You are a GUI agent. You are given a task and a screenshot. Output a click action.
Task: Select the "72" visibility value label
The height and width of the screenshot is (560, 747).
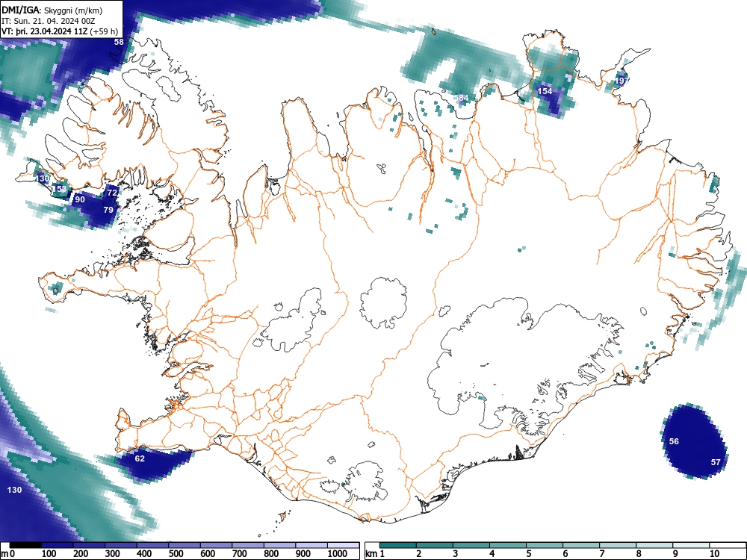click(x=113, y=193)
